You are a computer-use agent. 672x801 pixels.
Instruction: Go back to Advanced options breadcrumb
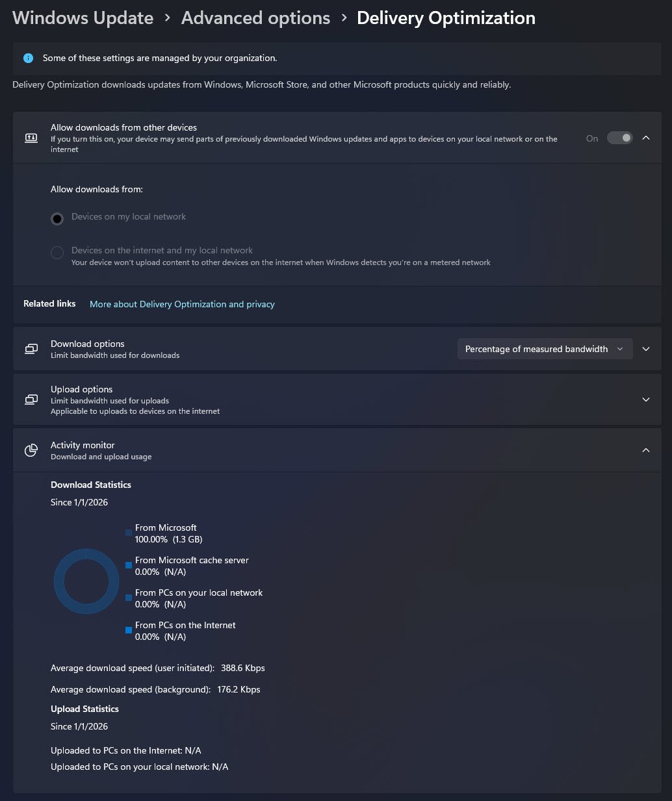[x=255, y=18]
